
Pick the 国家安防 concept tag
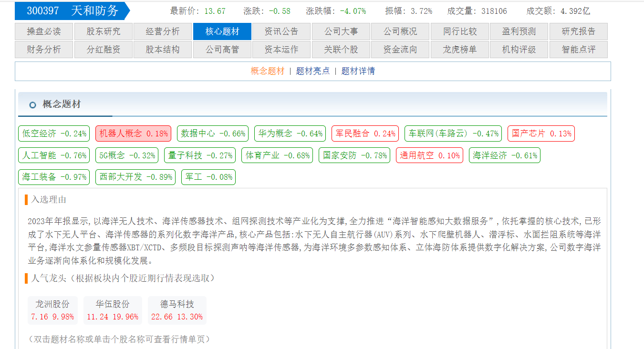(354, 155)
